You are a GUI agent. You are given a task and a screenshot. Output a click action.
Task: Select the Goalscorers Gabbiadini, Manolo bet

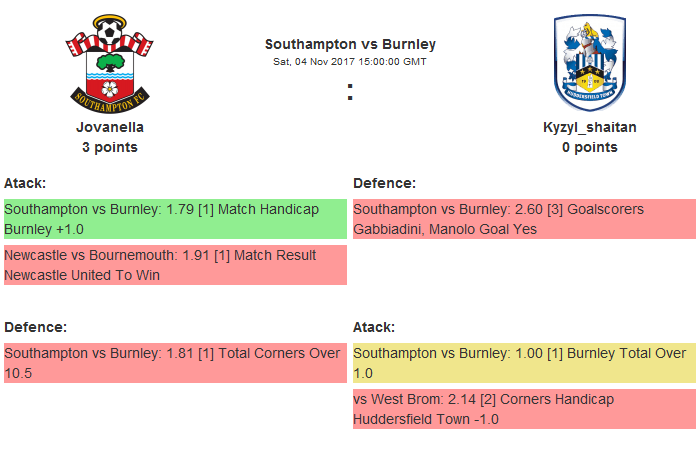pos(524,219)
